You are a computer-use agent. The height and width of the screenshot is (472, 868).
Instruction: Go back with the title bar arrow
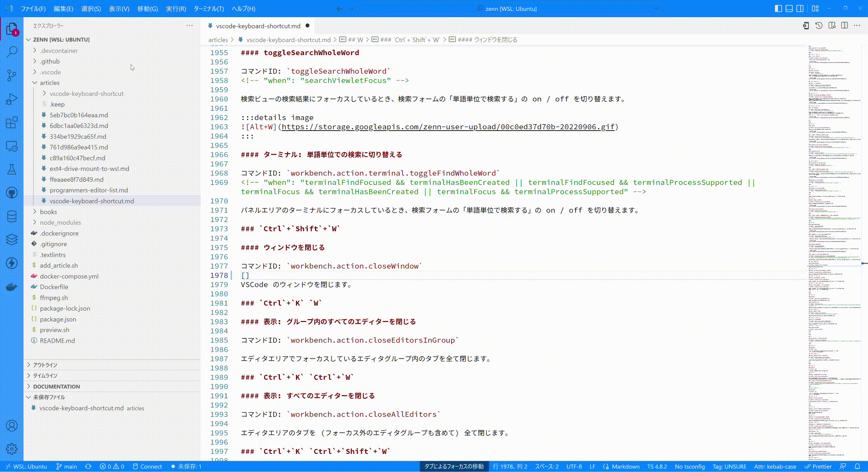pos(340,9)
